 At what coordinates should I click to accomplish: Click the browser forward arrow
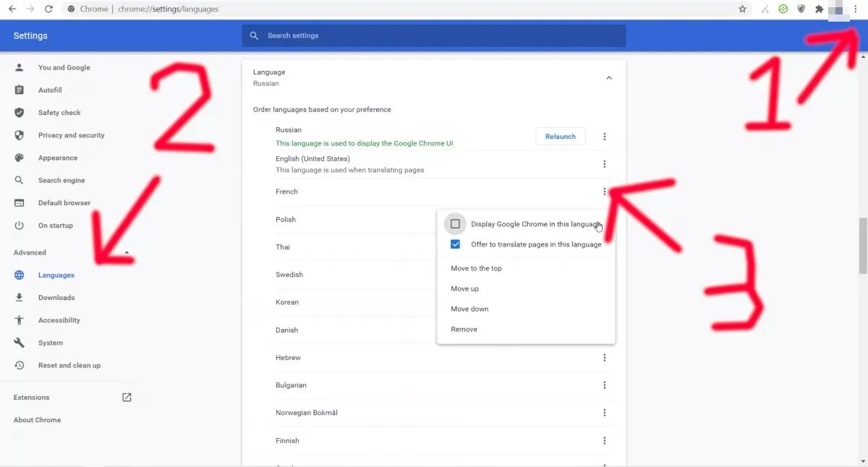coord(30,9)
